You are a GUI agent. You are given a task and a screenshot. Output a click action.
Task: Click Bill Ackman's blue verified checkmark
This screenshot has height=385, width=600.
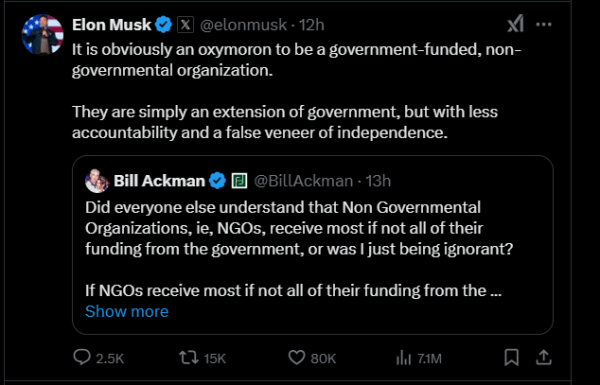pos(218,181)
